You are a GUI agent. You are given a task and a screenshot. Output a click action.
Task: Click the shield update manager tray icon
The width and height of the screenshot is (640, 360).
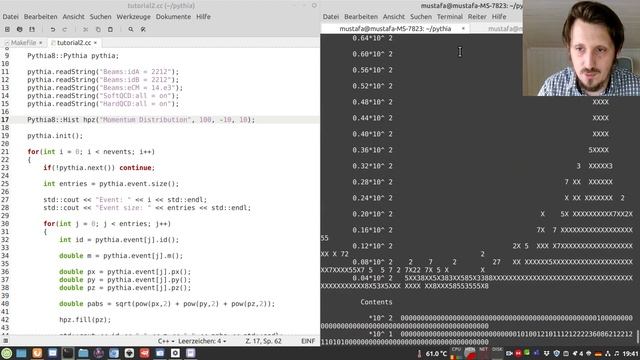(556, 353)
